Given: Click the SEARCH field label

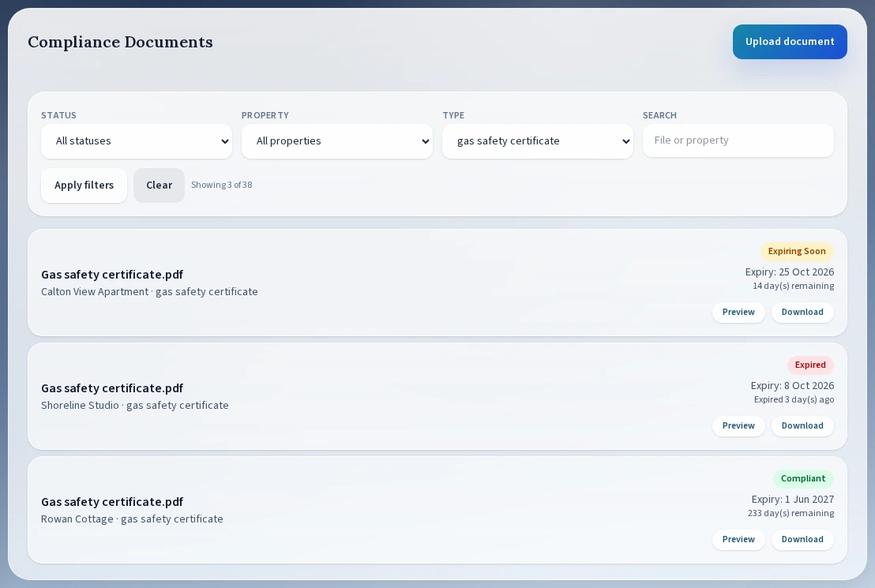Looking at the screenshot, I should click(659, 115).
